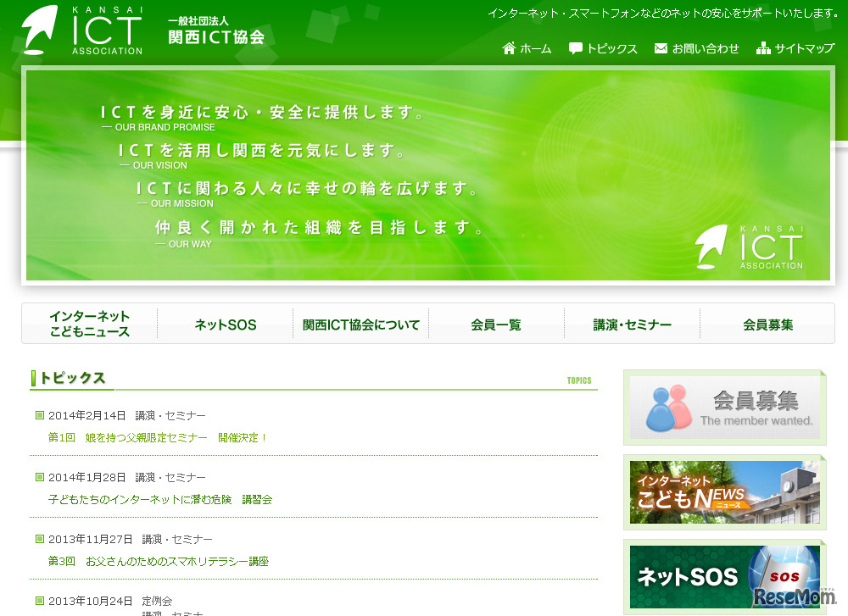Viewport: 848px width, 616px height.
Task: Click the orange TOPICS label
Action: tap(579, 380)
